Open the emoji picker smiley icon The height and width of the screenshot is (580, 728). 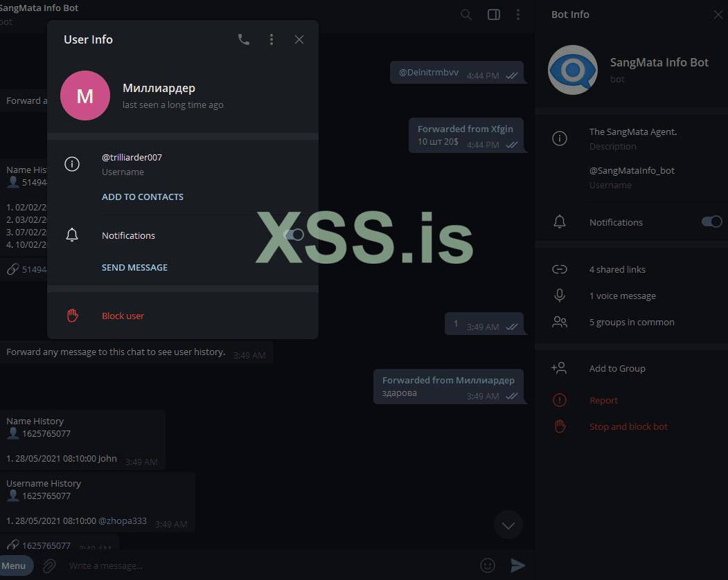click(488, 565)
